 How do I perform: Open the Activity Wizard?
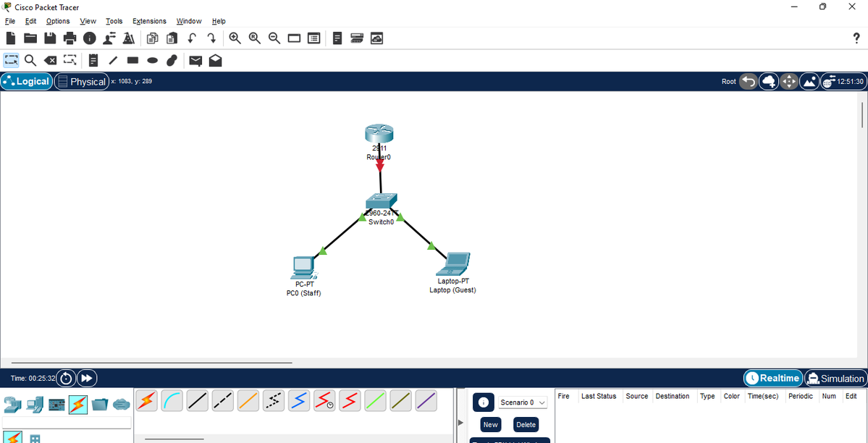pyautogui.click(x=129, y=38)
